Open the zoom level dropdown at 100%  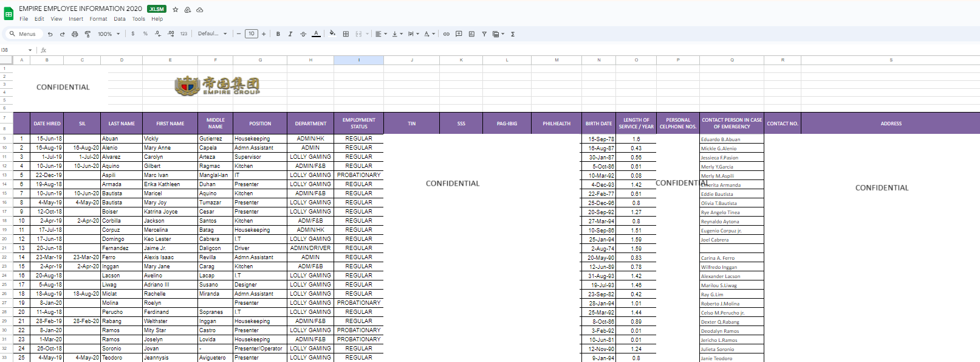[x=109, y=34]
